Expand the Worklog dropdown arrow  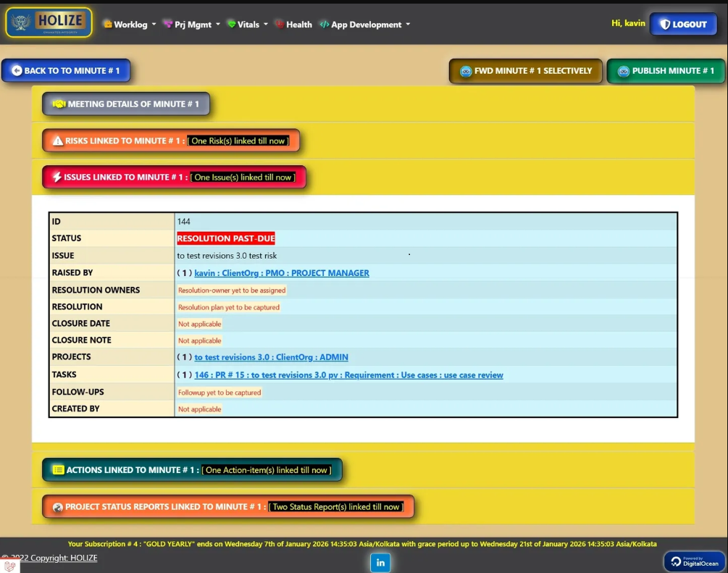(x=154, y=24)
